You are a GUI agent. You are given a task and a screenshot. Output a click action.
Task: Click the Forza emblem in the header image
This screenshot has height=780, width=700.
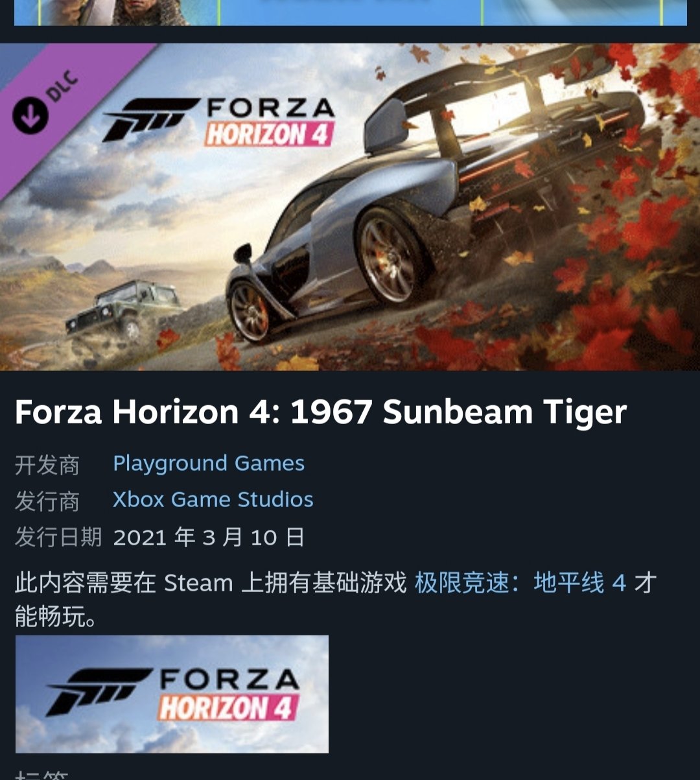[150, 119]
